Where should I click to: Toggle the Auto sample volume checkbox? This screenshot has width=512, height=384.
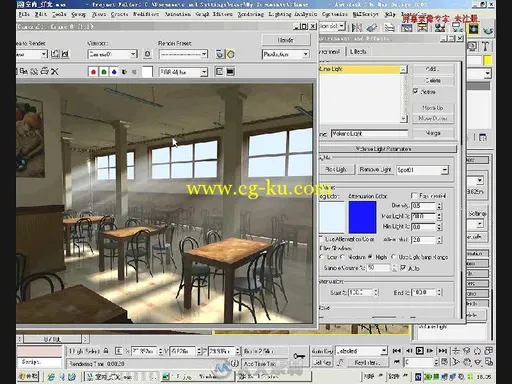(x=403, y=268)
